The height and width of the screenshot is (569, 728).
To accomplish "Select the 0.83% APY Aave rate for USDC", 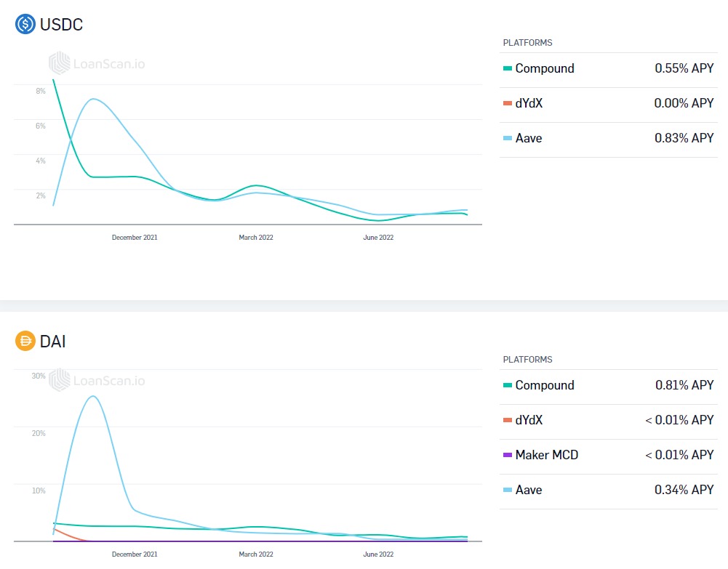I will pos(684,138).
